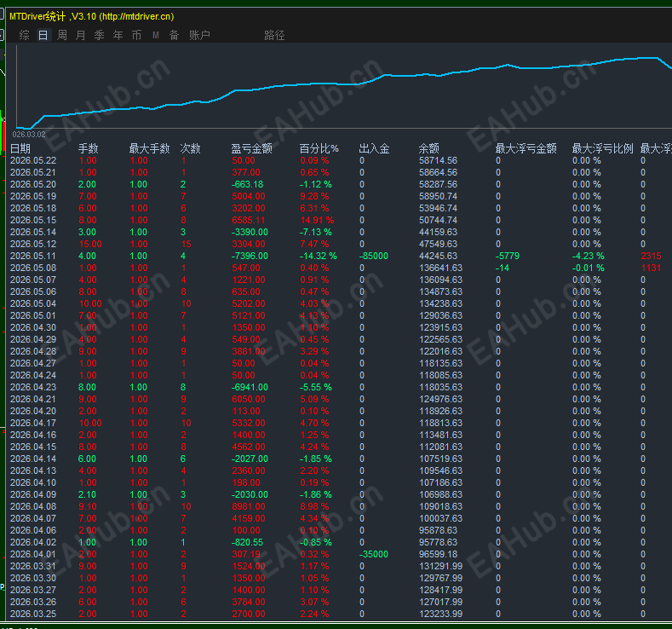Select the 2026.05.20 date row
The width and height of the screenshot is (672, 629).
pos(341,184)
